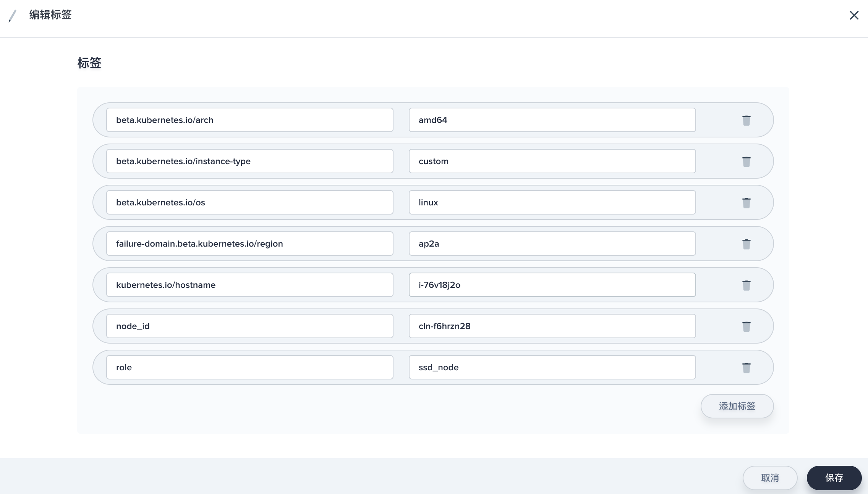Image resolution: width=868 pixels, height=494 pixels.
Task: Edit the beta.kubernetes.io/arch key field
Action: (x=250, y=120)
